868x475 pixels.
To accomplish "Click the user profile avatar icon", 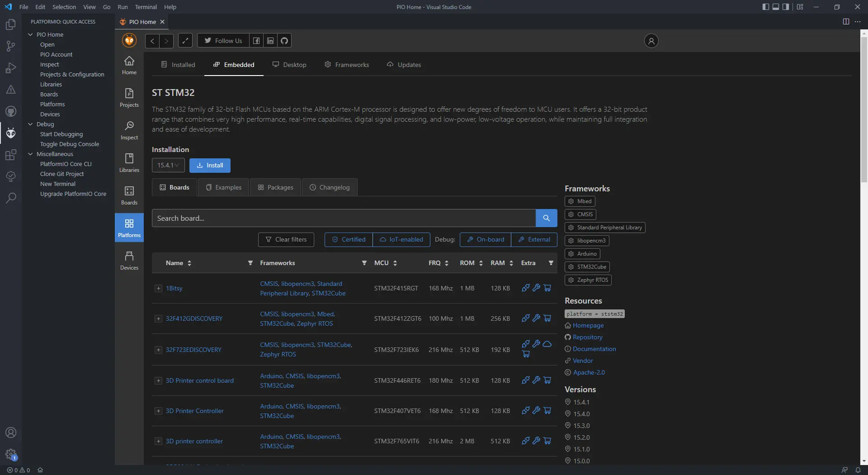I will 651,41.
